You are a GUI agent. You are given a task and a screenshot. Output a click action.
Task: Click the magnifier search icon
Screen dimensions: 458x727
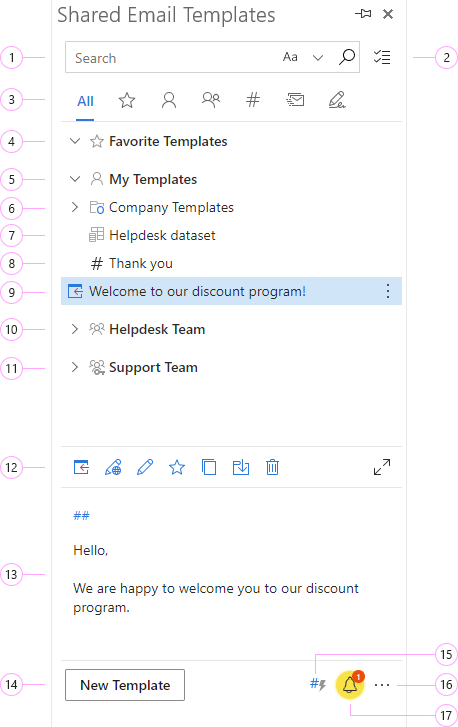[x=347, y=57]
